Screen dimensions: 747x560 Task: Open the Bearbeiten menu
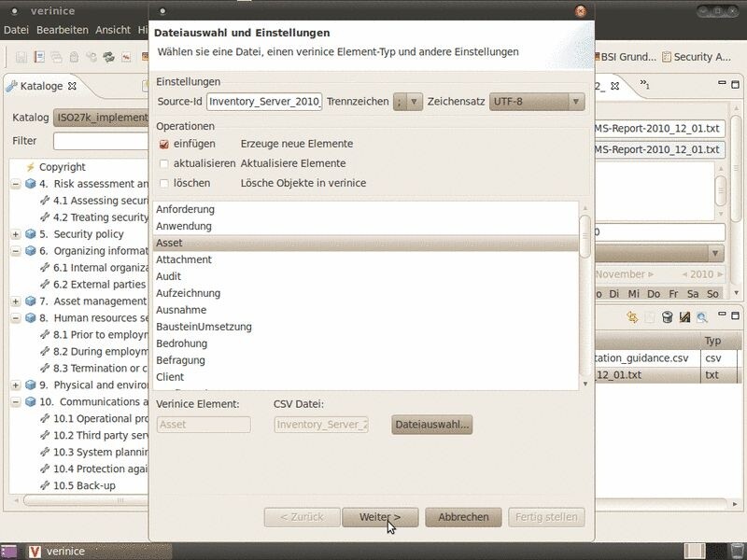pyautogui.click(x=63, y=30)
